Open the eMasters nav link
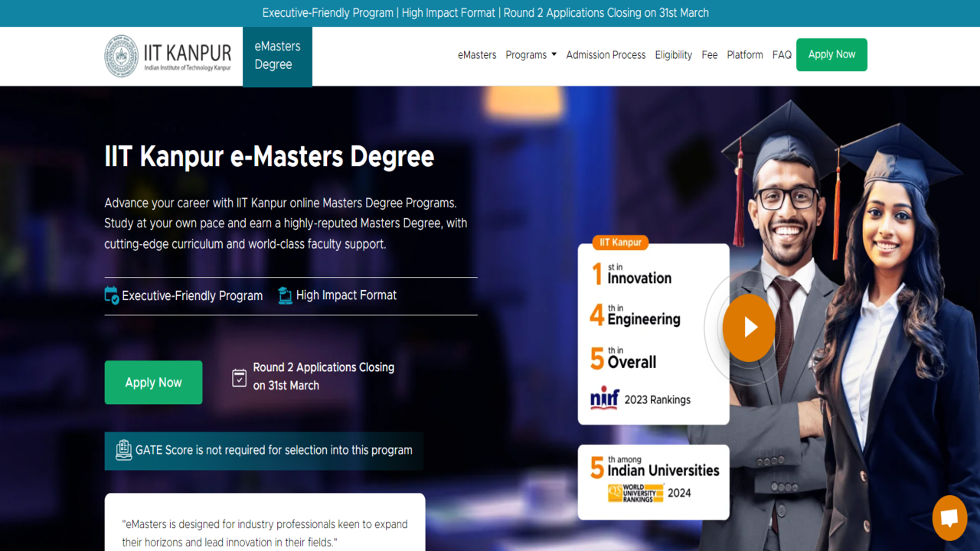The image size is (980, 551). [477, 55]
